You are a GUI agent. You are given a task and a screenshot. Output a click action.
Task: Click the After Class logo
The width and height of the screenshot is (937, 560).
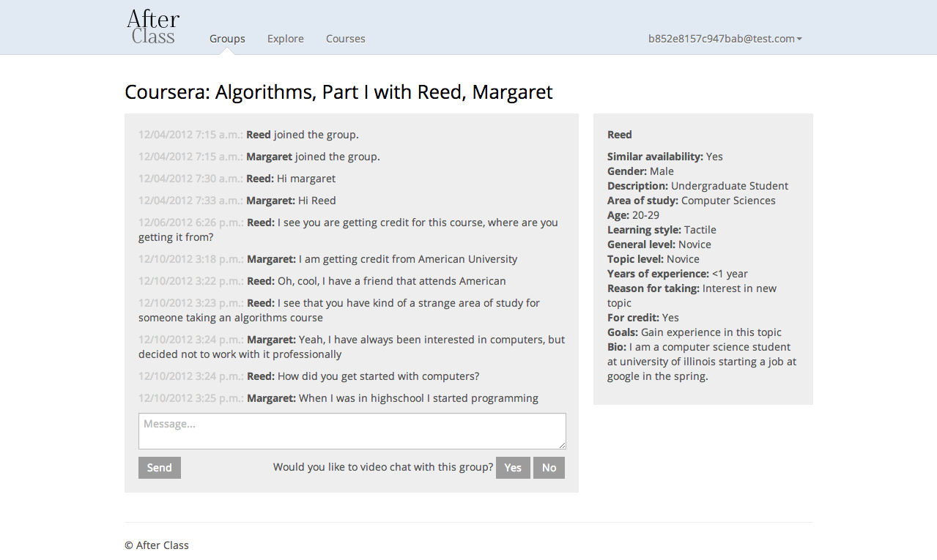pos(153,27)
